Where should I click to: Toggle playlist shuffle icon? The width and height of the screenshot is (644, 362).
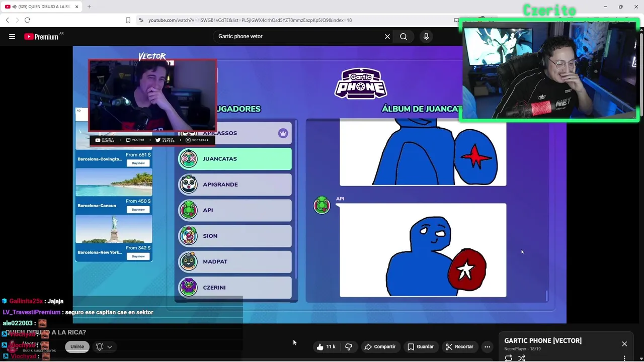[522, 358]
